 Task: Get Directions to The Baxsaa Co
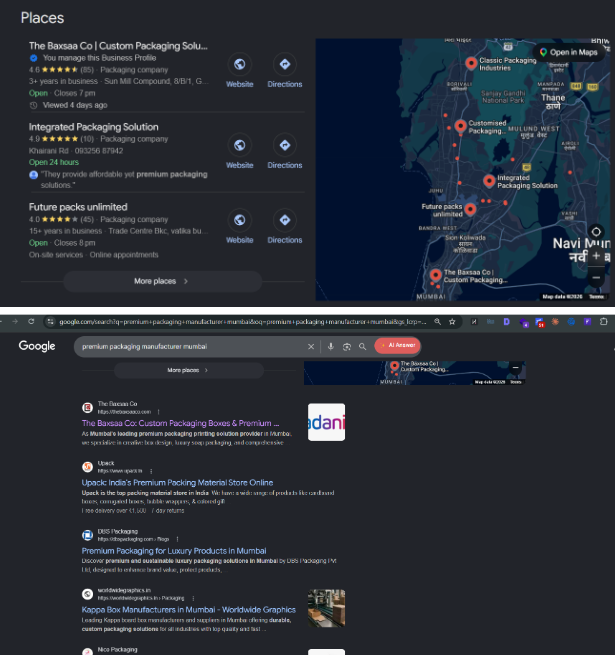(x=285, y=65)
